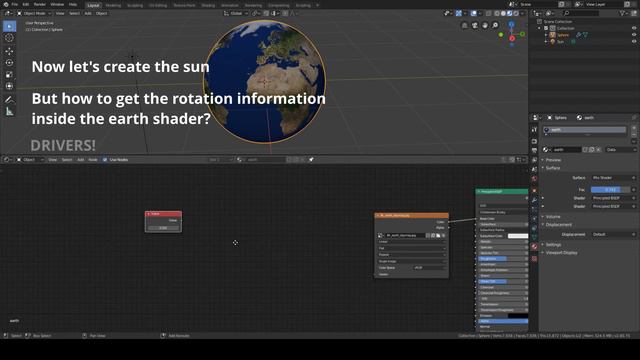Select the Select Box tool
The image size is (640, 360).
click(9, 26)
